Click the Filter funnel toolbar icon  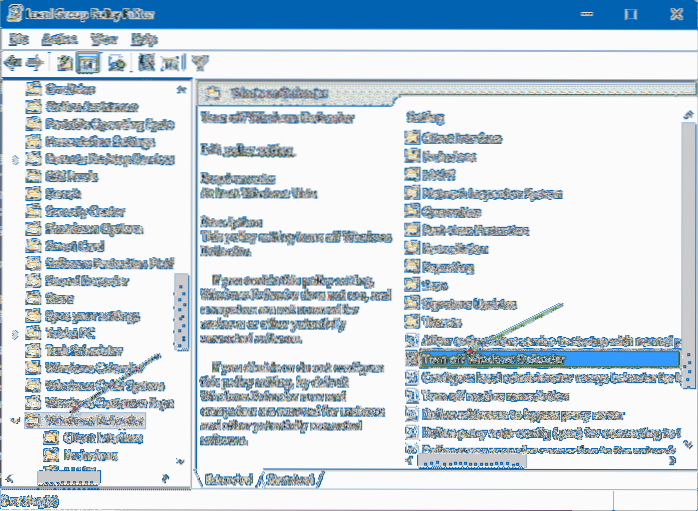tap(199, 62)
